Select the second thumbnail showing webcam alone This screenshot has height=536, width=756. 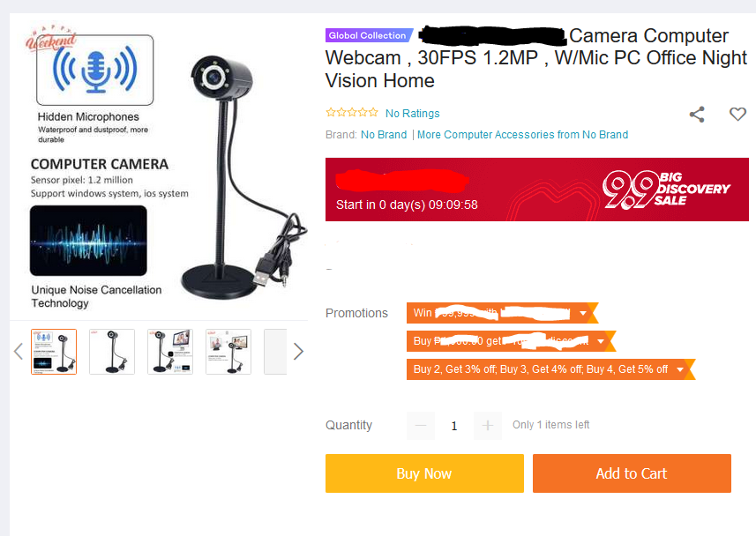pos(112,352)
